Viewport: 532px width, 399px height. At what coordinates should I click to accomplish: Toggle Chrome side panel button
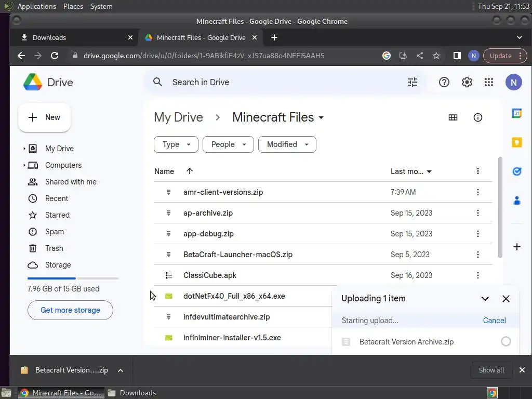click(457, 56)
